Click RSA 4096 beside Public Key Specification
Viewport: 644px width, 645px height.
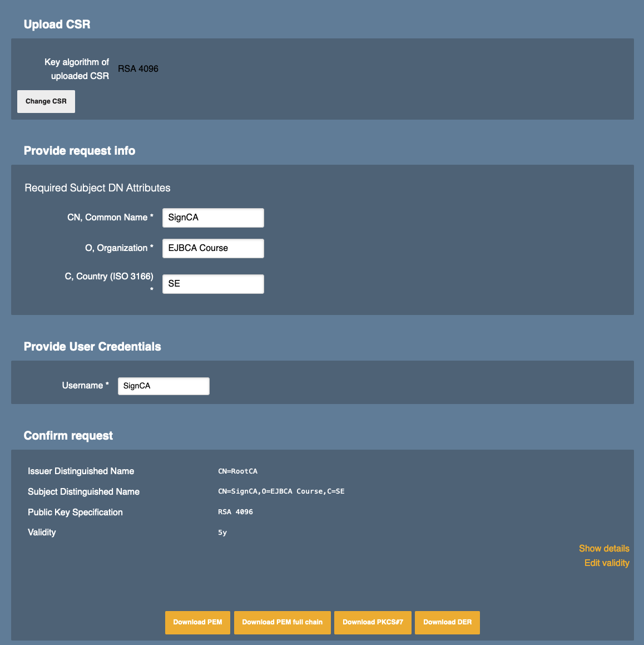pos(235,512)
